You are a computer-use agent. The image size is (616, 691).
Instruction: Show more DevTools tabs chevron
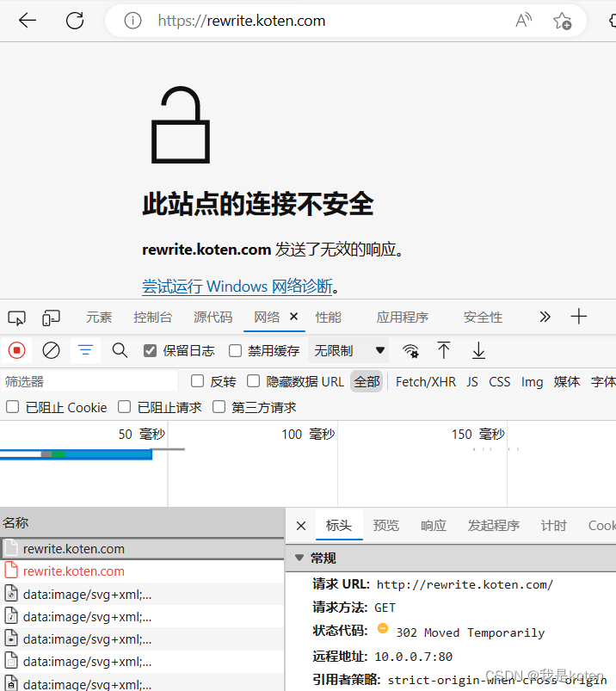[545, 317]
